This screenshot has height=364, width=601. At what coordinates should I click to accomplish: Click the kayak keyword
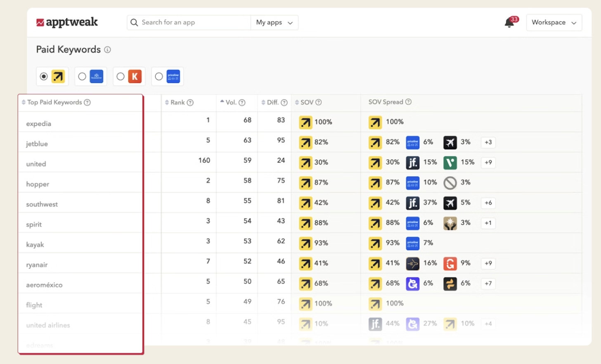(35, 245)
